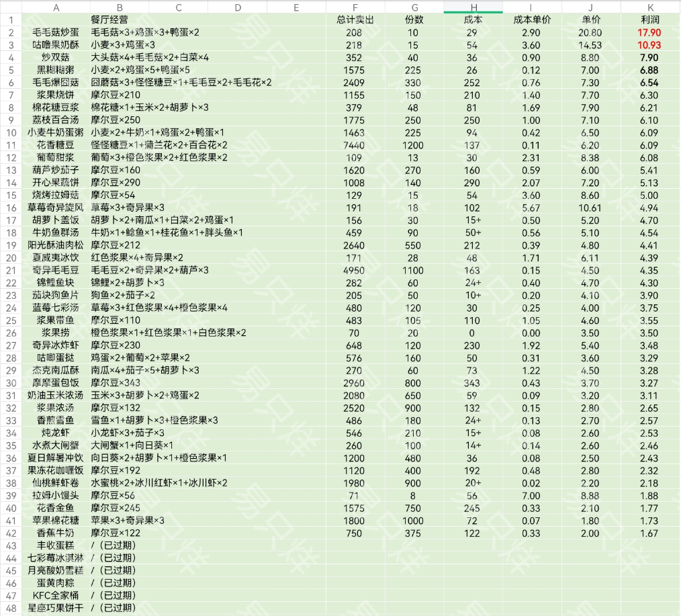Image resolution: width=681 pixels, height=616 pixels.
Task: Select recipe cell 摩尔豆×290
Action: [x=116, y=183]
